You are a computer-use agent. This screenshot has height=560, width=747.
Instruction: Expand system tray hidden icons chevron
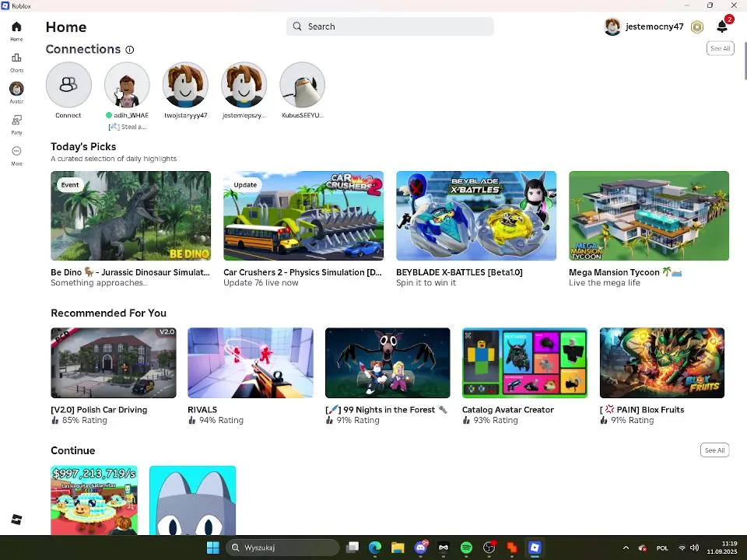pyautogui.click(x=626, y=548)
